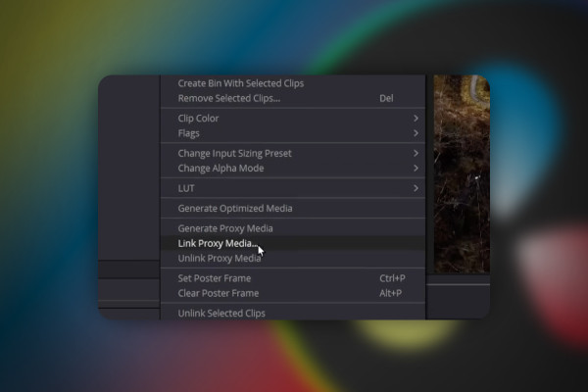The width and height of the screenshot is (588, 392).
Task: Expand the Change Alpha Mode chevron
Action: click(416, 168)
